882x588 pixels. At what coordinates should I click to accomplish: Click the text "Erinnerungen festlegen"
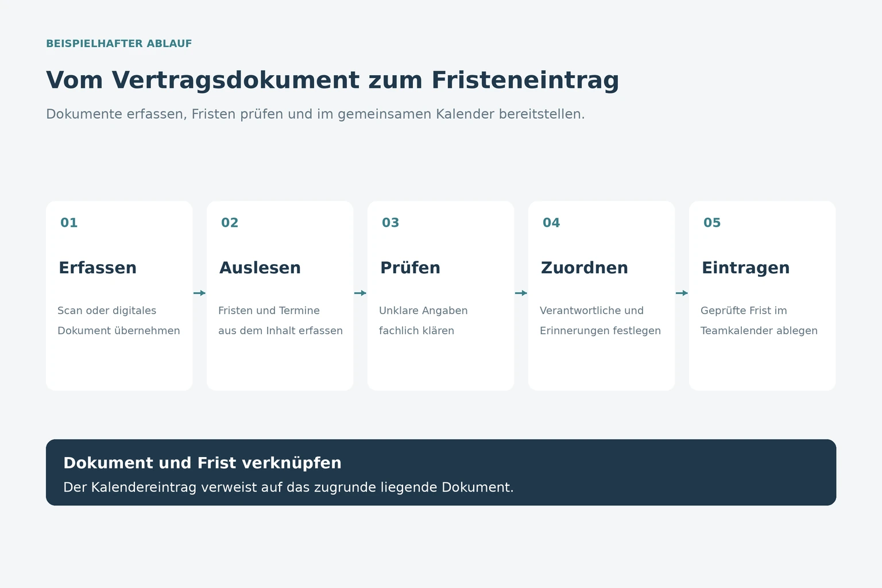pos(600,331)
